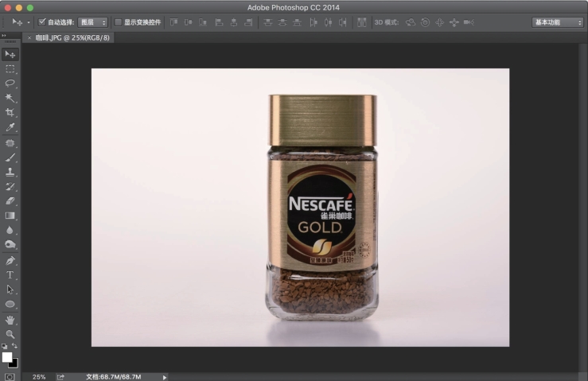Select the Blur tool
This screenshot has width=588, height=381.
pyautogui.click(x=10, y=230)
